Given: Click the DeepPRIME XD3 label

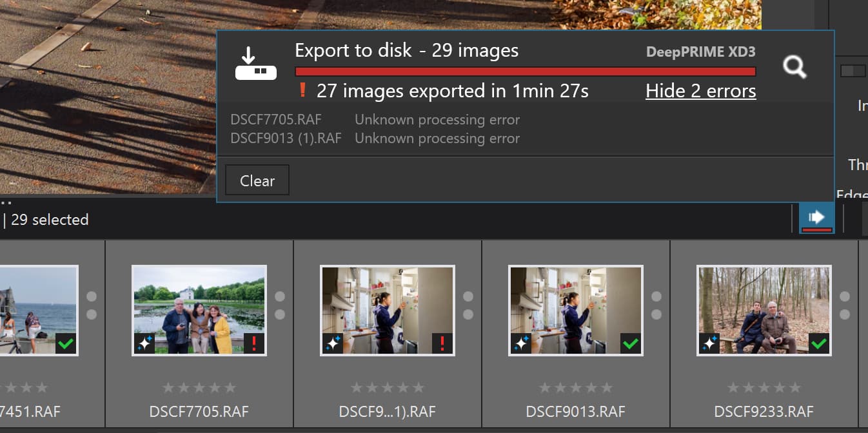Looking at the screenshot, I should coord(700,52).
